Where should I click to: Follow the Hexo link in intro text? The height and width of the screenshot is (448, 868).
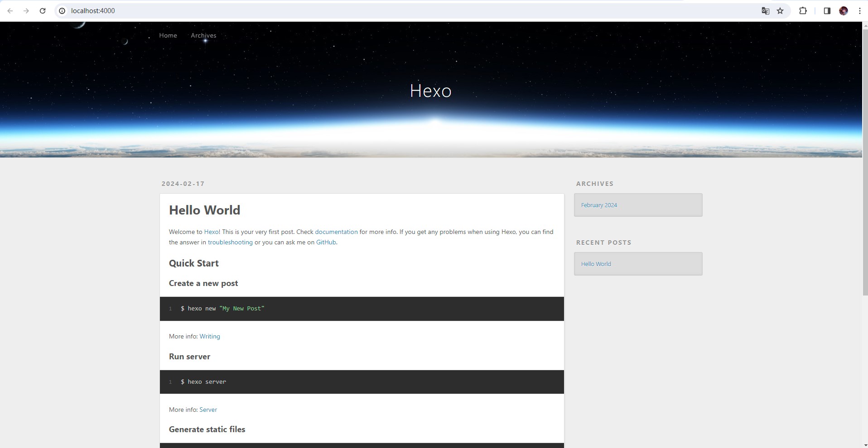(x=211, y=232)
